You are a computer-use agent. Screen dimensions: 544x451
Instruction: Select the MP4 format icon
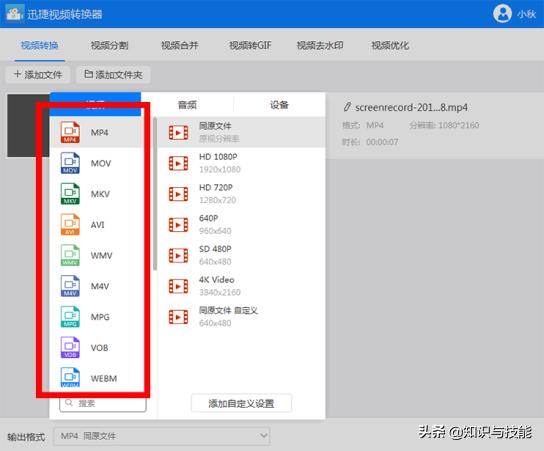click(x=70, y=132)
